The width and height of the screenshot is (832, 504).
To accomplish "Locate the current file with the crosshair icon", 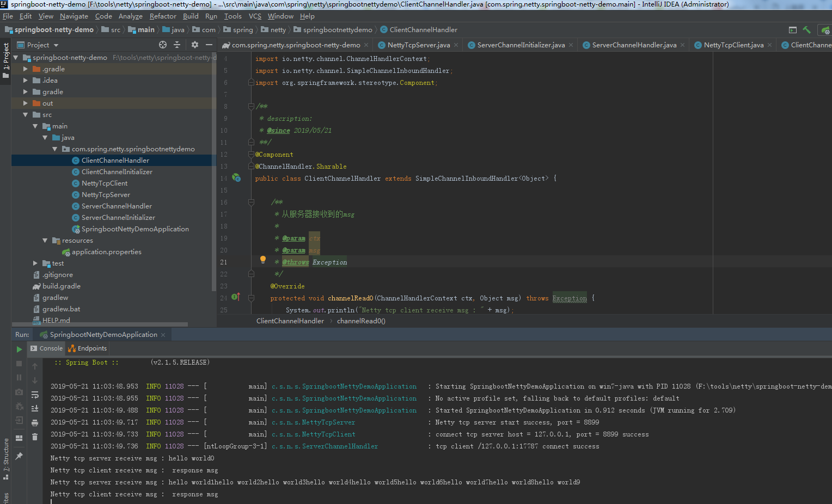I will pyautogui.click(x=163, y=45).
